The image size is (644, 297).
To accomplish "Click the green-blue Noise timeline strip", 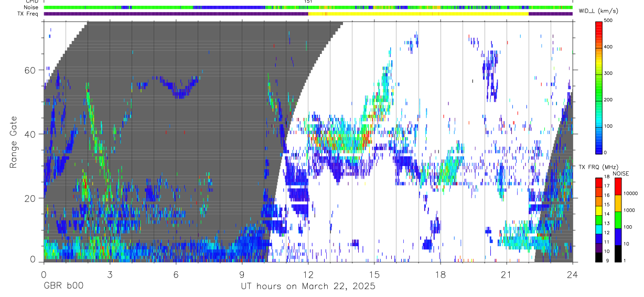I will [x=308, y=7].
